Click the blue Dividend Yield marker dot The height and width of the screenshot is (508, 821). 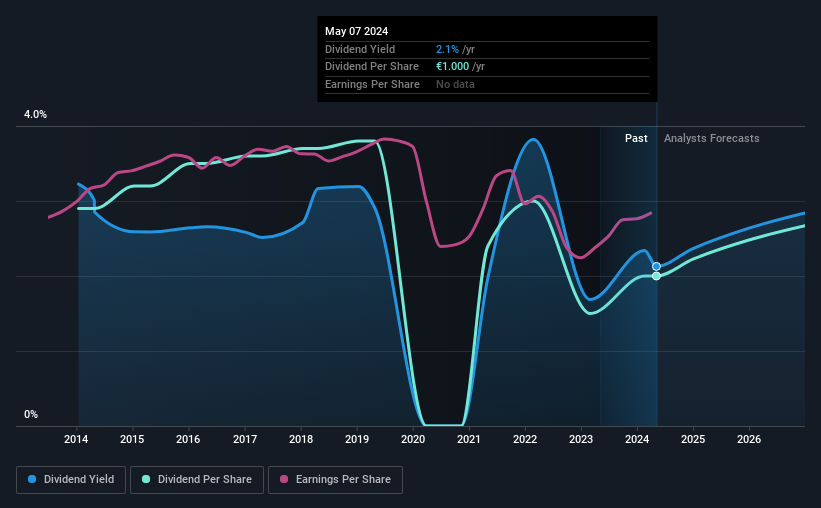coord(656,267)
